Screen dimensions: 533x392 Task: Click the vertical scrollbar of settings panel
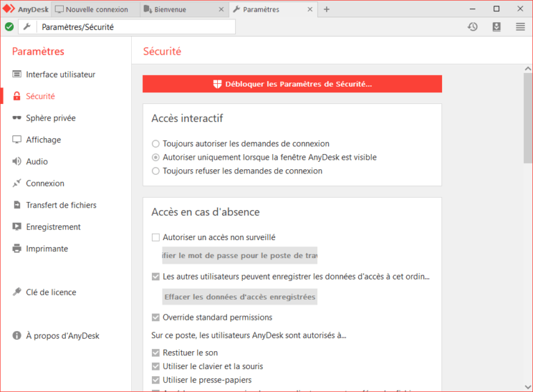(x=527, y=118)
